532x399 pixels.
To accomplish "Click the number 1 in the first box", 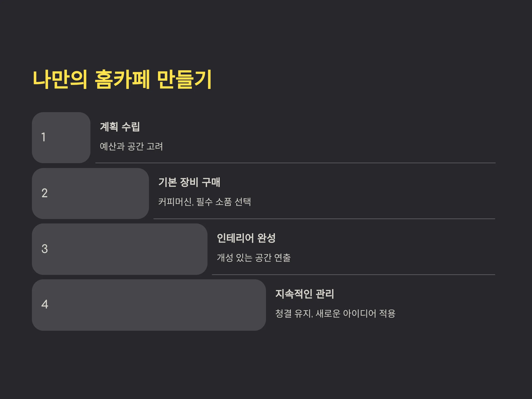I will pyautogui.click(x=43, y=137).
